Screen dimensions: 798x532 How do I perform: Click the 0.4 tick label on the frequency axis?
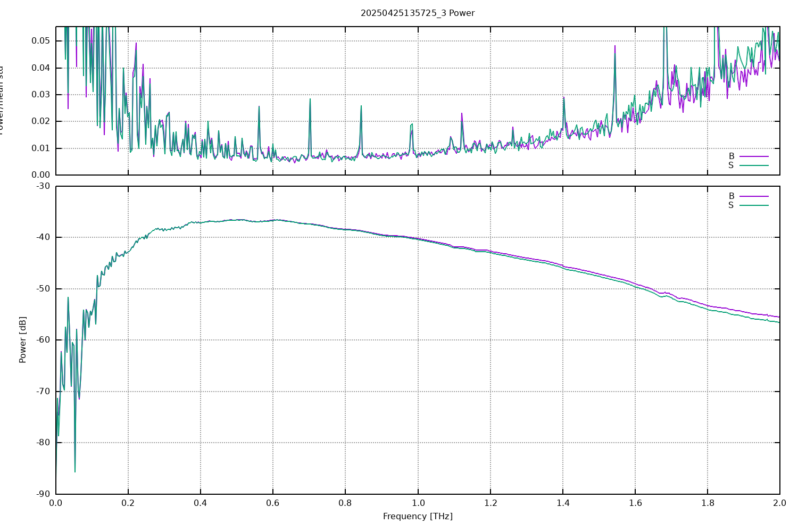[x=201, y=503]
